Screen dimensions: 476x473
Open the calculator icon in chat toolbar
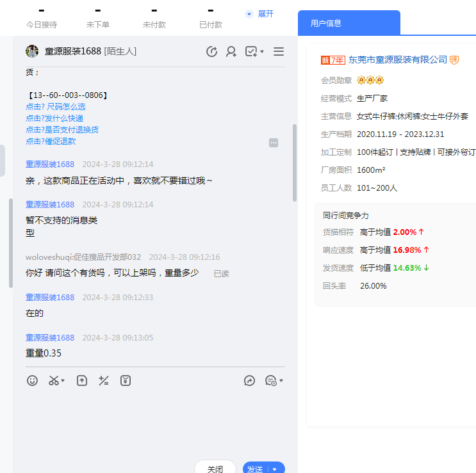pos(104,380)
